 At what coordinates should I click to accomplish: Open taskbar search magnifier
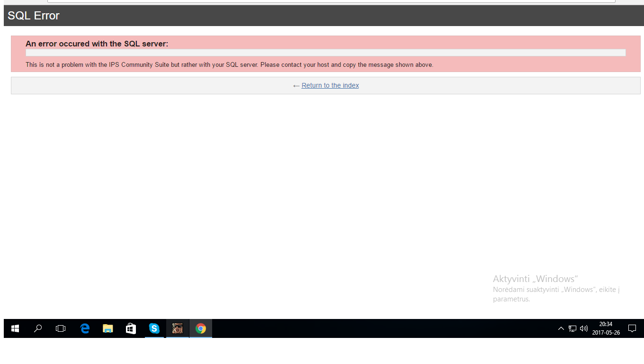pyautogui.click(x=38, y=328)
